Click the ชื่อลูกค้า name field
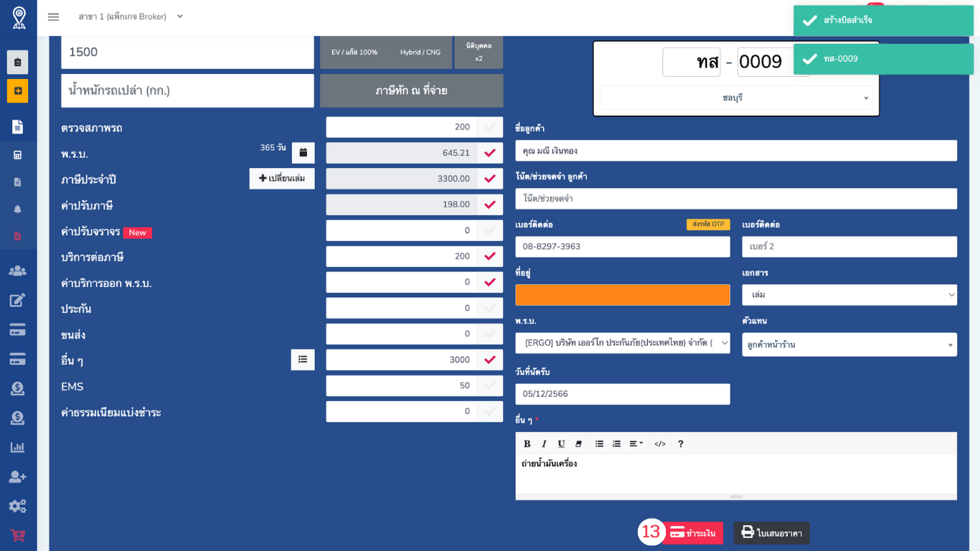The height and width of the screenshot is (551, 980). point(736,151)
